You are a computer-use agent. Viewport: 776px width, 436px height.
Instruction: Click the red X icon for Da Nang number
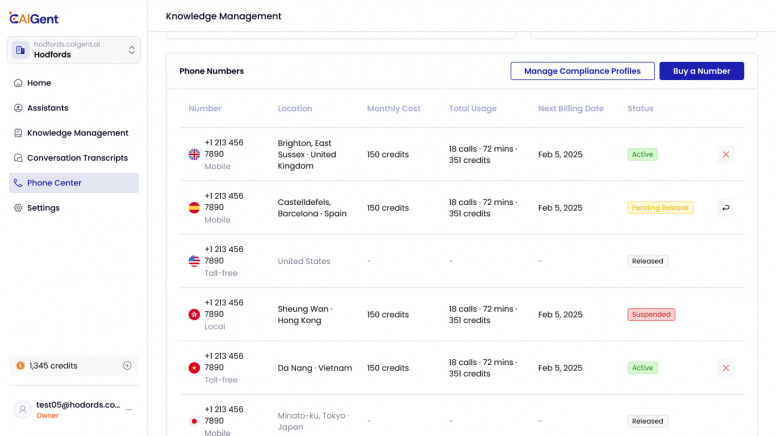tap(726, 368)
